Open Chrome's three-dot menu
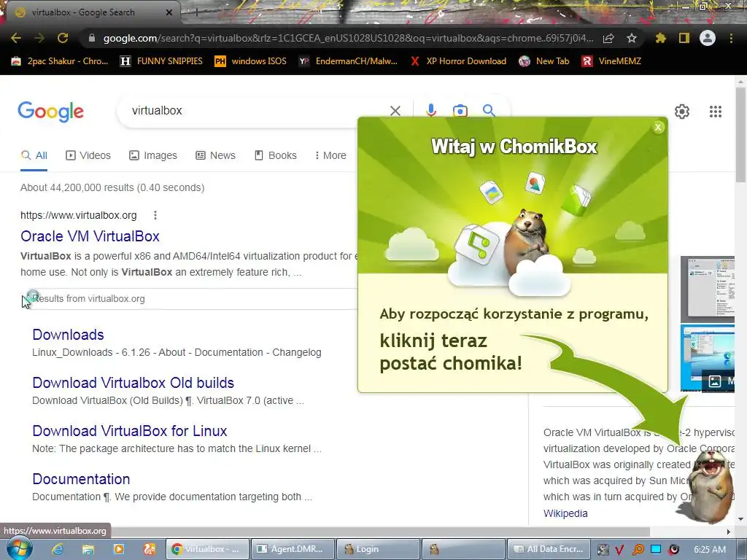Viewport: 747px width, 560px height. [x=731, y=38]
